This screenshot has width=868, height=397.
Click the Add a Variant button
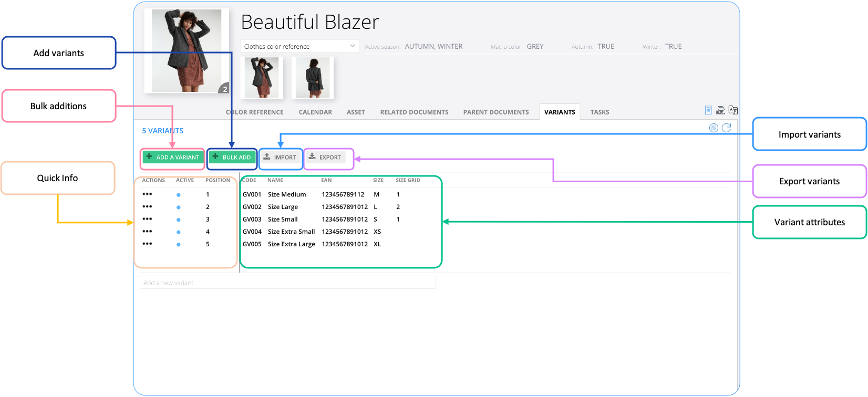pyautogui.click(x=173, y=157)
